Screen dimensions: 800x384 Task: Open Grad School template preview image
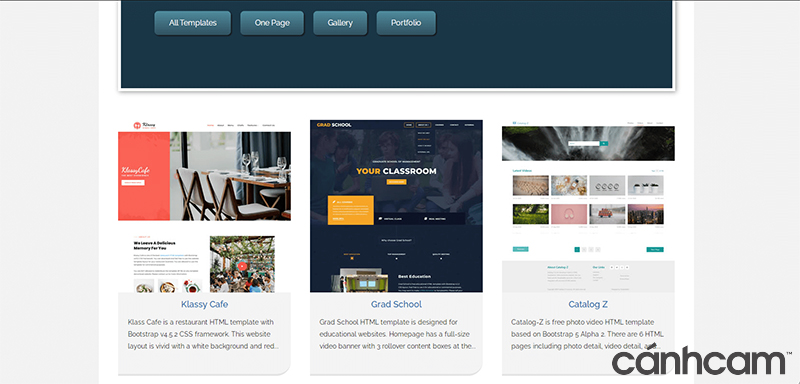tap(396, 206)
